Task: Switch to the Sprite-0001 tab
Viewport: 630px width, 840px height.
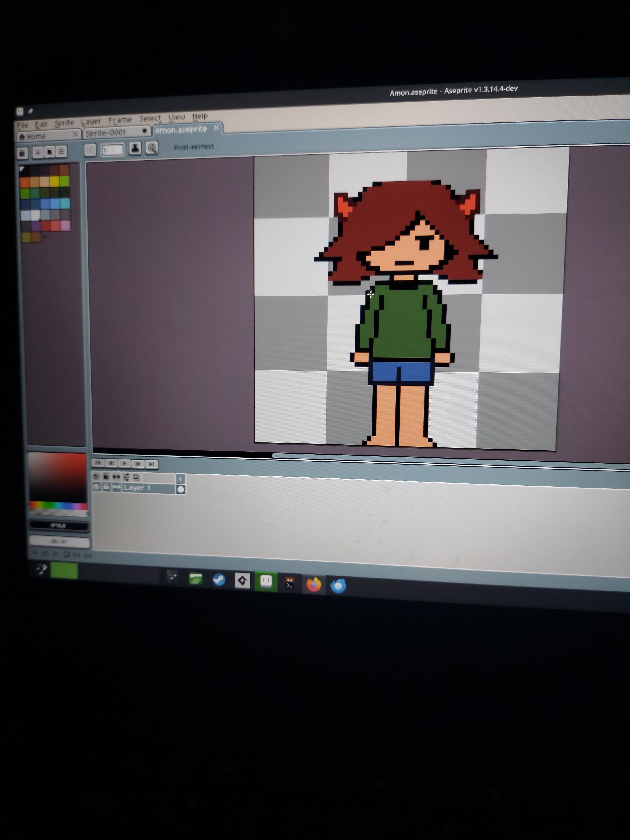Action: click(x=117, y=133)
